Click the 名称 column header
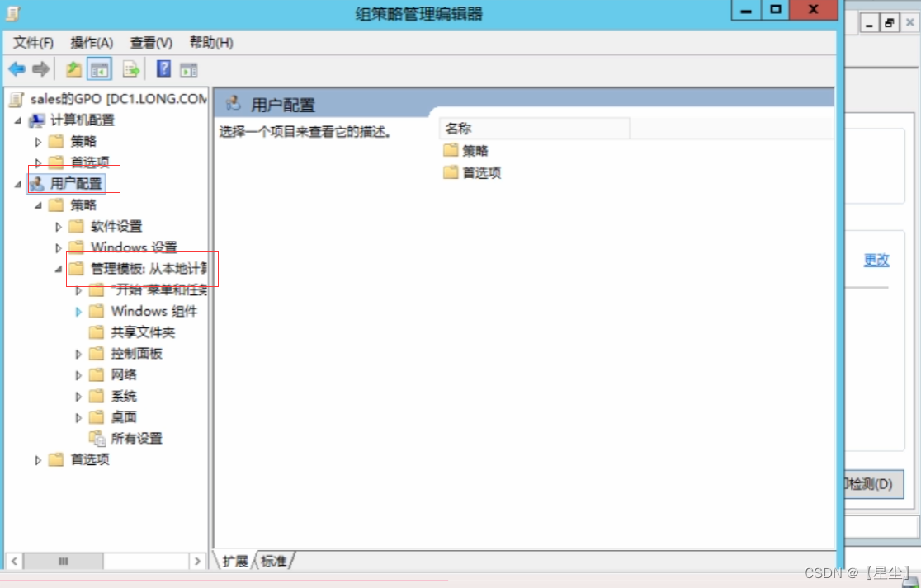 coord(534,128)
